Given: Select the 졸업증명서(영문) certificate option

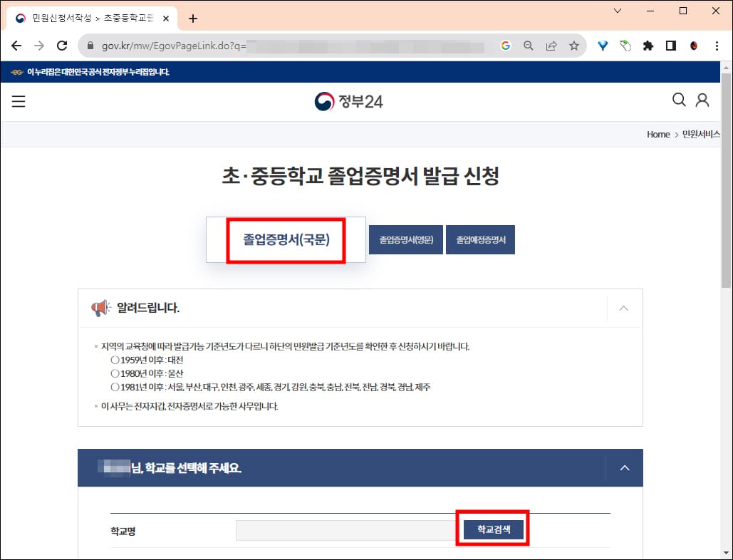Looking at the screenshot, I should [405, 239].
